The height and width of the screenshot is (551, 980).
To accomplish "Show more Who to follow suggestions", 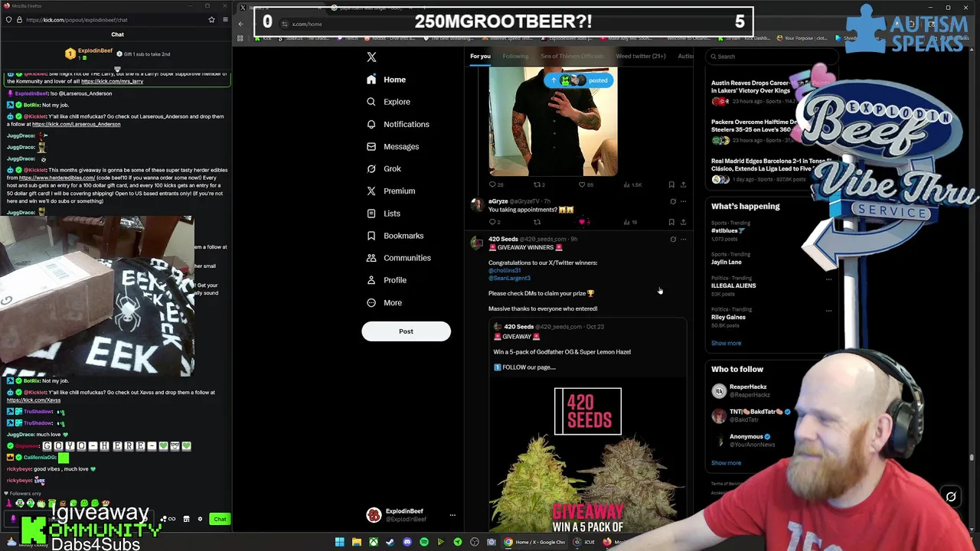I will point(726,462).
